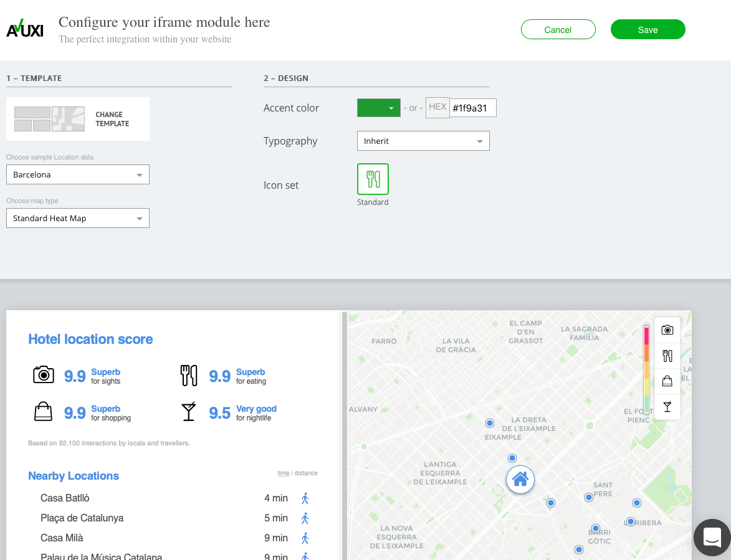Switch nearby list to time

[284, 473]
